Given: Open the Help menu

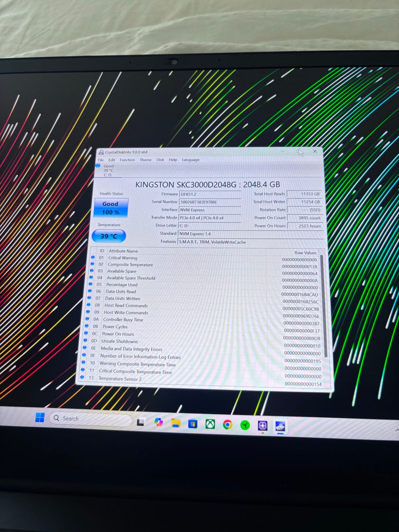Looking at the screenshot, I should [x=173, y=160].
